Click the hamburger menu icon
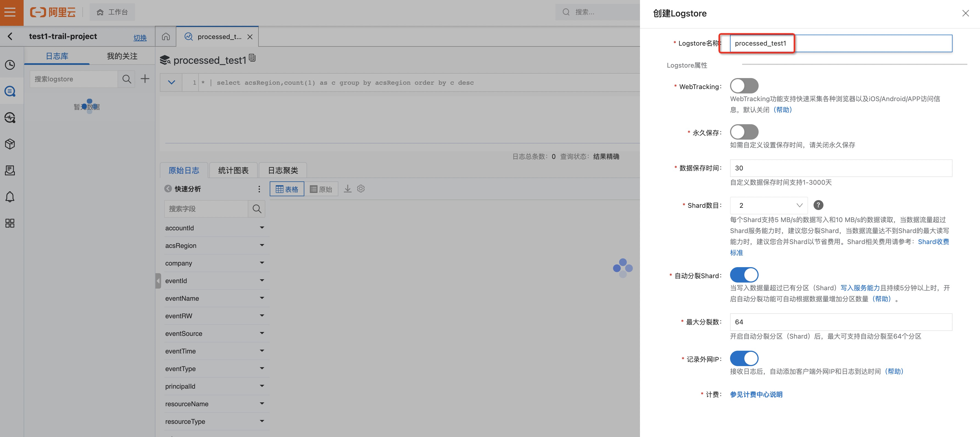The image size is (980, 437). [x=10, y=12]
